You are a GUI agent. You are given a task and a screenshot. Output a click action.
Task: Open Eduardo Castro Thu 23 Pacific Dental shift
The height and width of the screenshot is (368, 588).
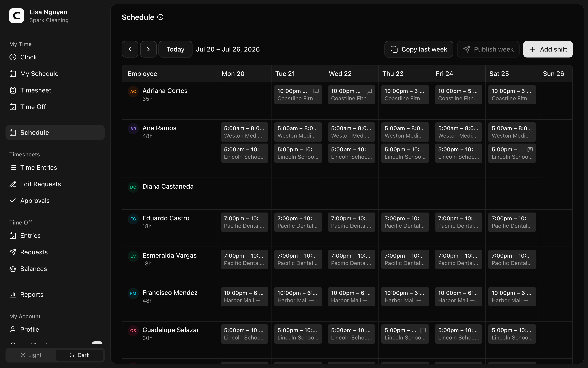coord(405,222)
